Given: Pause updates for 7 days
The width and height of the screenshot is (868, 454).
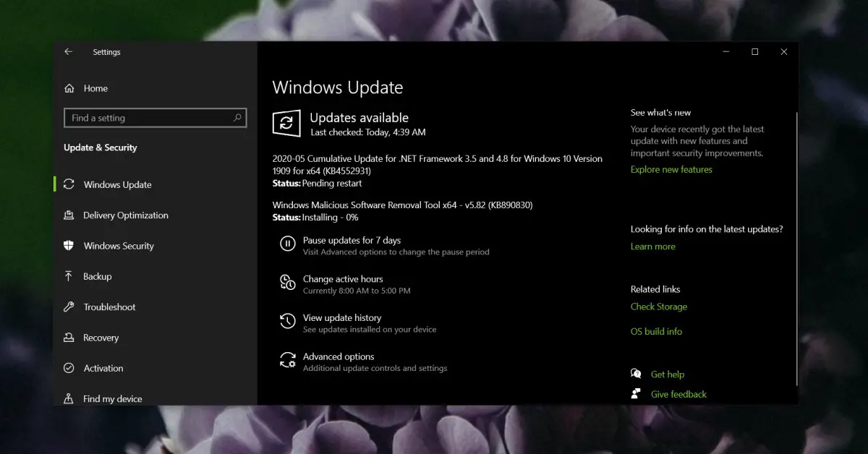Looking at the screenshot, I should (x=352, y=240).
